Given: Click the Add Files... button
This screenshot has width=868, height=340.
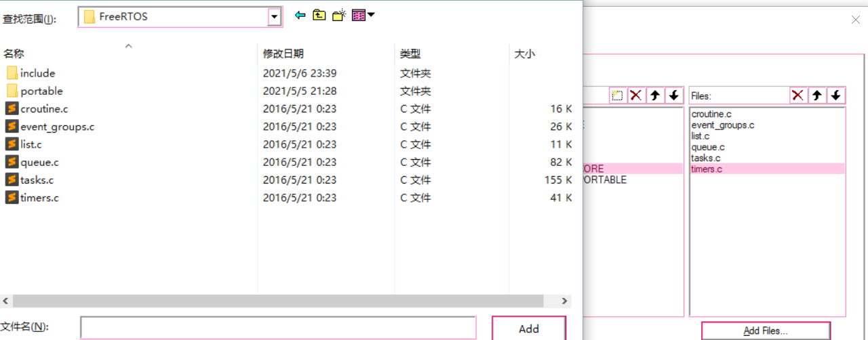Looking at the screenshot, I should (766, 331).
